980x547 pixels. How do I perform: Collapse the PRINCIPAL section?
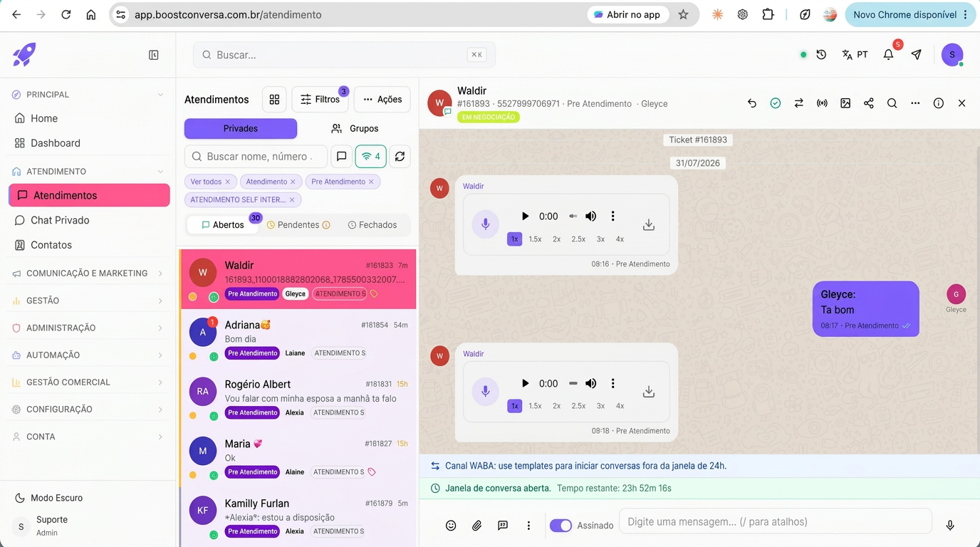[89, 95]
